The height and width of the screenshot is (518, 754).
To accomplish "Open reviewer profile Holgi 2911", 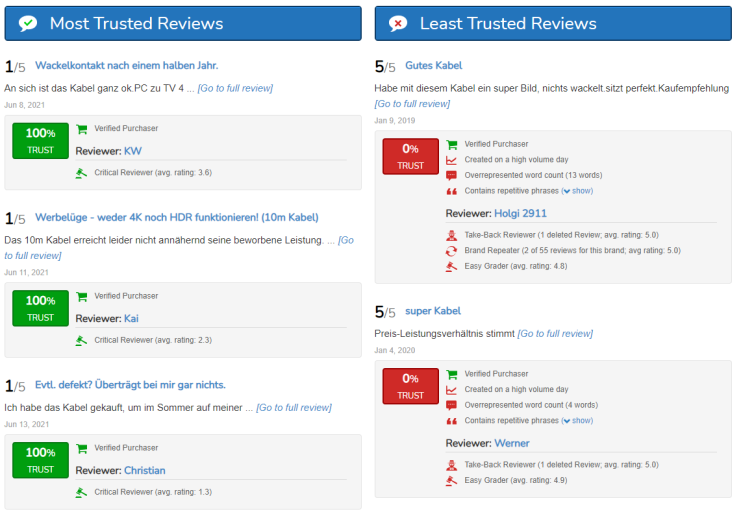I will pyautogui.click(x=520, y=214).
